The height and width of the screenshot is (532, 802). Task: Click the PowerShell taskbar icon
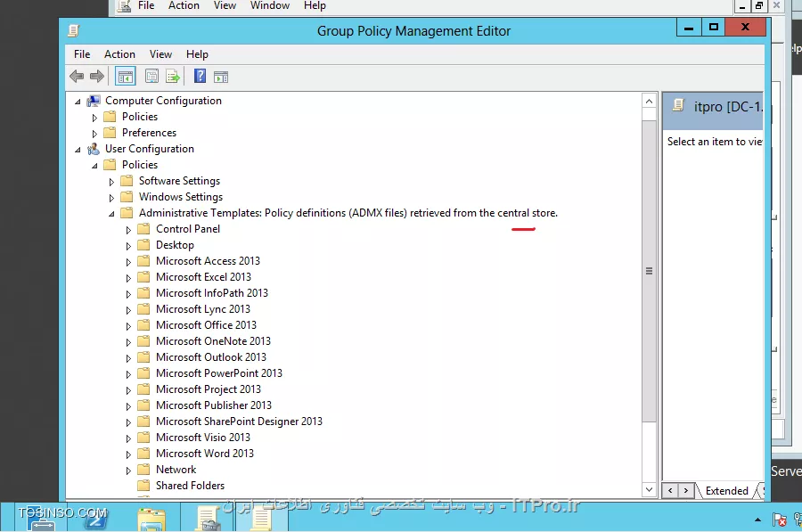pos(95,520)
